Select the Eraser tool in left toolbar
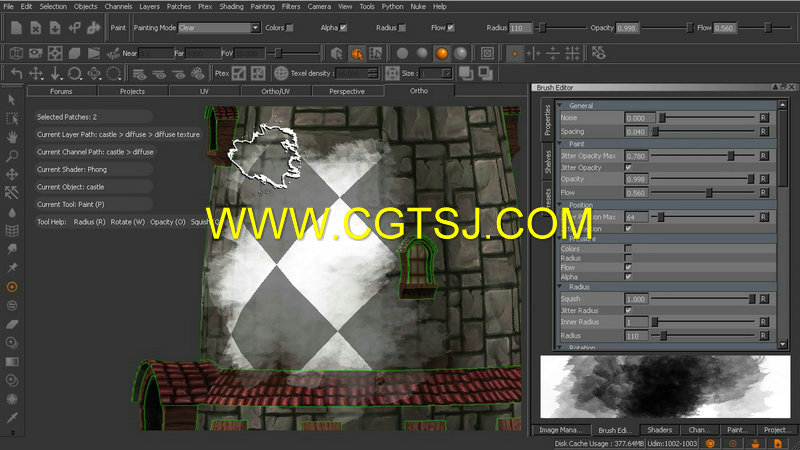The image size is (800, 450). [x=12, y=324]
